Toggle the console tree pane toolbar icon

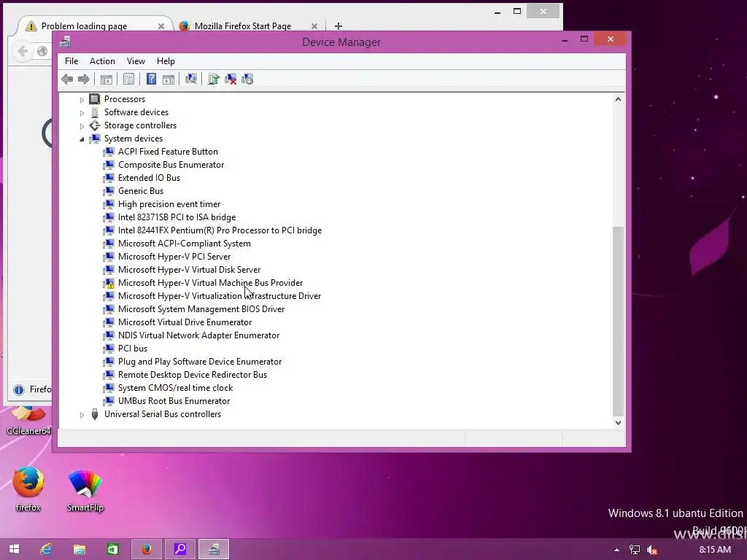[107, 79]
